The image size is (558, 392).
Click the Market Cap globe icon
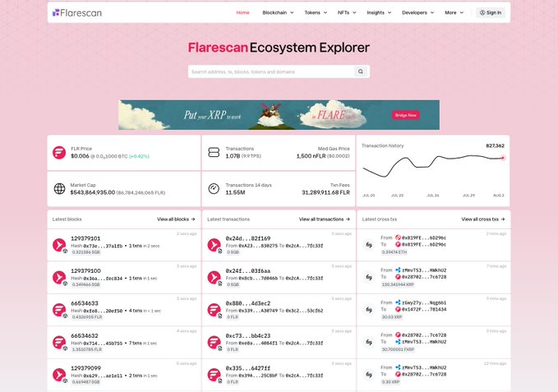[x=59, y=188]
